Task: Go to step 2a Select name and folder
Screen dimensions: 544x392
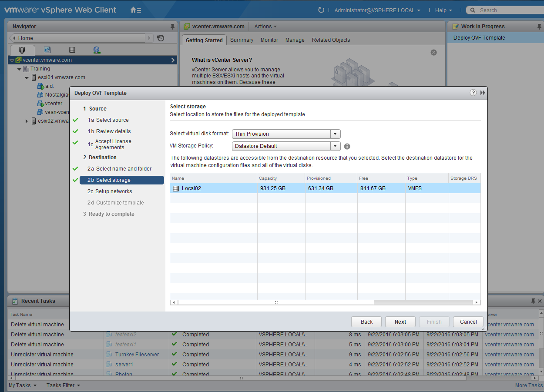Action: pos(119,169)
